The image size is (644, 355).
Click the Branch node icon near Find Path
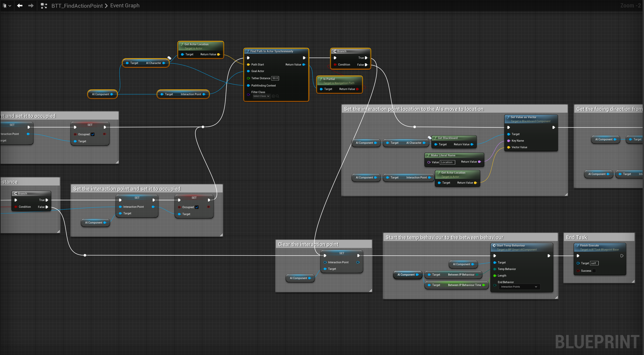pos(335,51)
